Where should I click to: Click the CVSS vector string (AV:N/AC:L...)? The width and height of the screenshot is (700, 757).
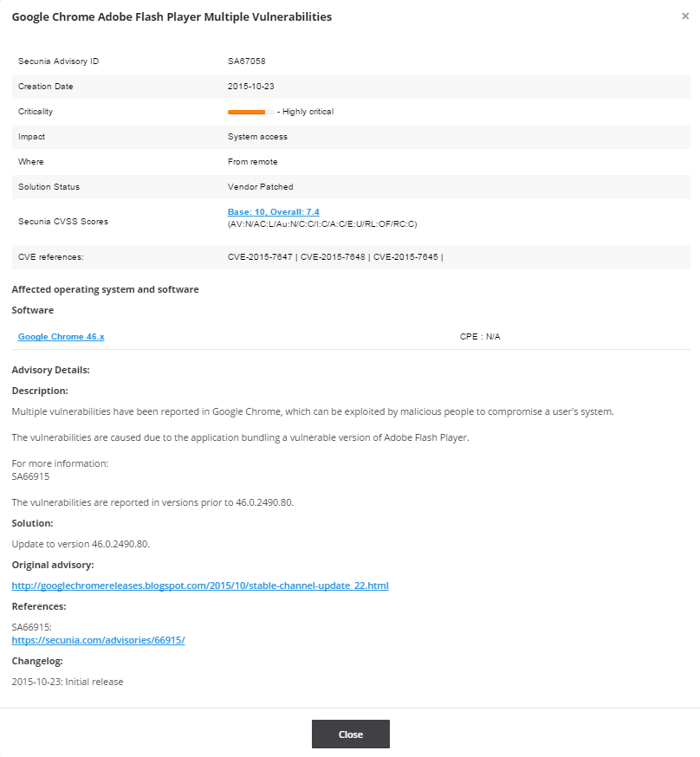[x=322, y=224]
